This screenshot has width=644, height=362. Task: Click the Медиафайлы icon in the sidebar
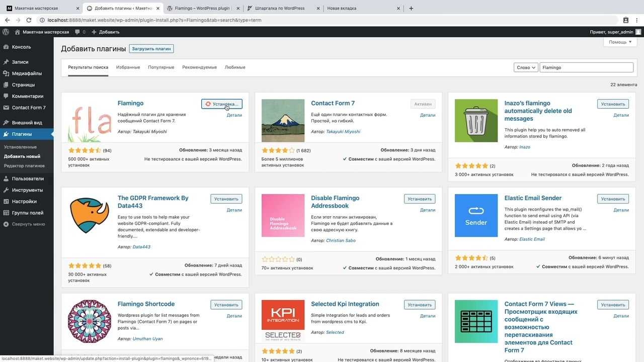coord(6,73)
